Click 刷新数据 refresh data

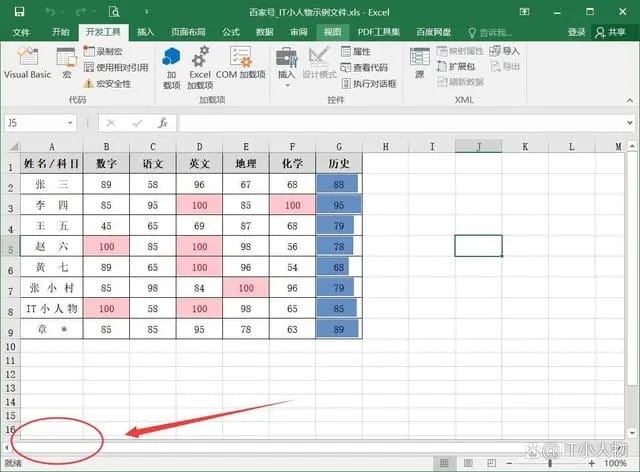pos(460,82)
